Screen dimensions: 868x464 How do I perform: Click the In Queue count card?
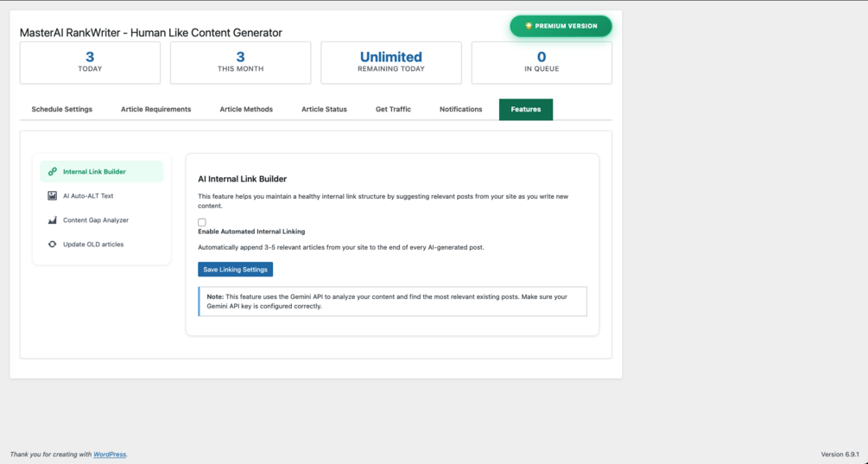pyautogui.click(x=542, y=63)
